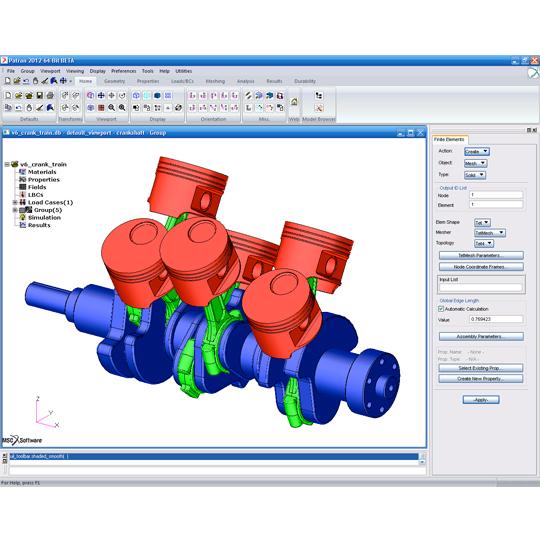Click the red grid icon in Viewport group
The image size is (540, 540).
point(101,108)
